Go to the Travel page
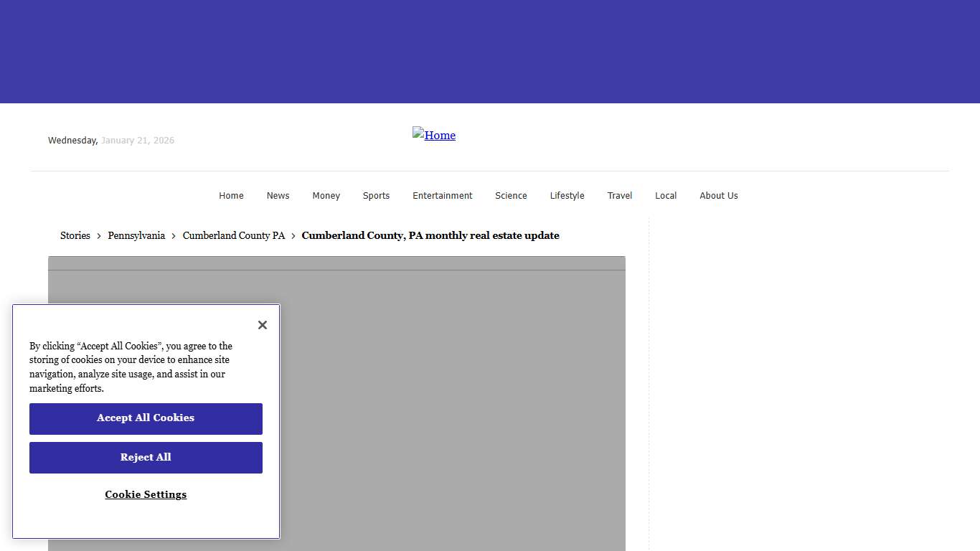The height and width of the screenshot is (551, 980). pyautogui.click(x=619, y=196)
